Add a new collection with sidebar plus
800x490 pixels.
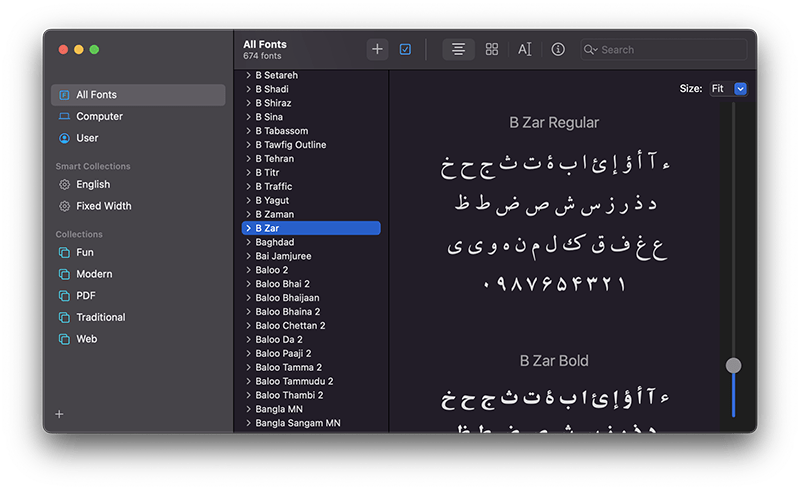tap(59, 414)
